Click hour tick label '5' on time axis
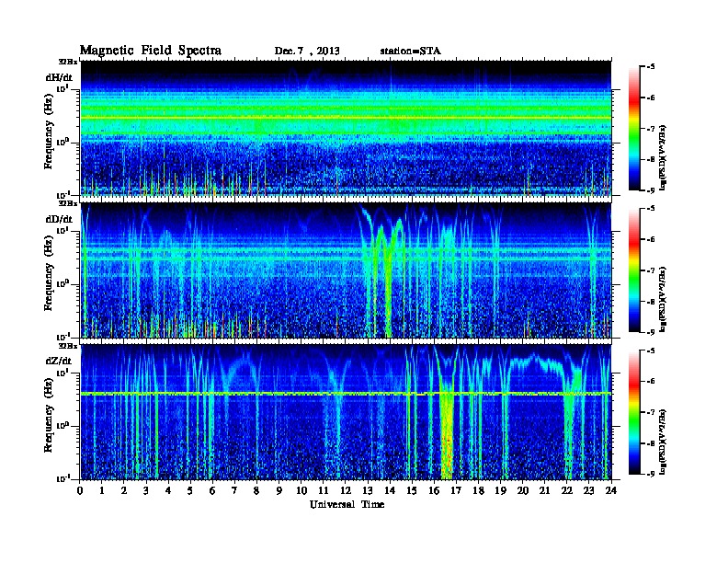Screen dimensions: 728x563 (x=191, y=490)
